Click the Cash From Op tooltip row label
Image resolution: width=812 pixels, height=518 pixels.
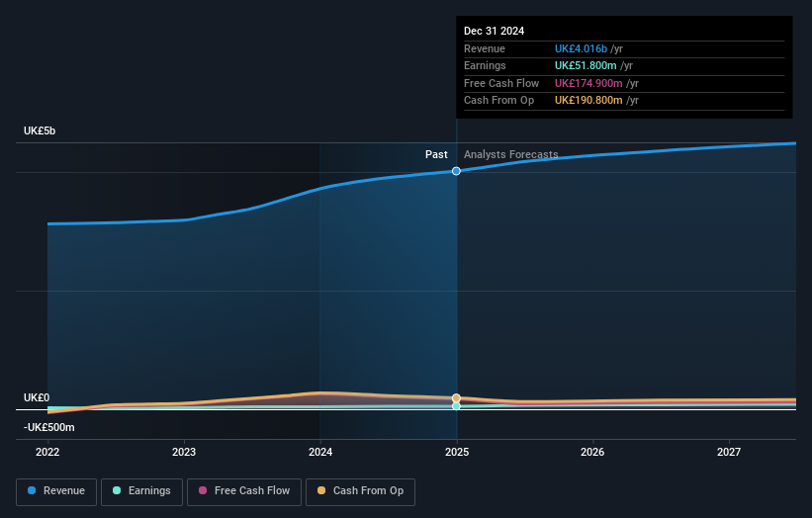(x=498, y=101)
